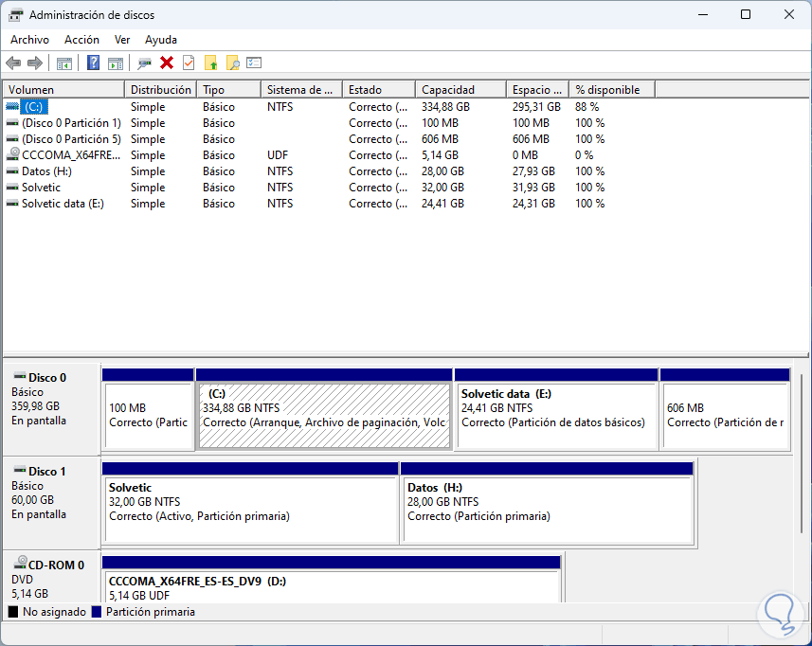Click the Forward arrow in toolbar
Screen dimensions: 812x646
[x=35, y=63]
